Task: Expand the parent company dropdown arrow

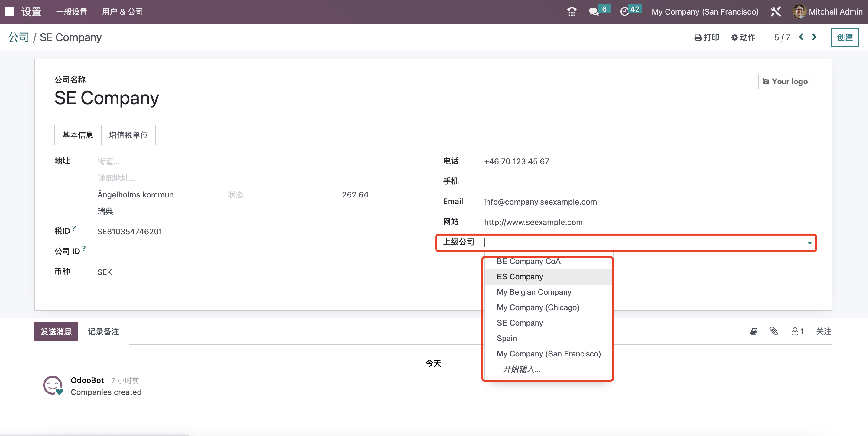Action: [x=809, y=243]
